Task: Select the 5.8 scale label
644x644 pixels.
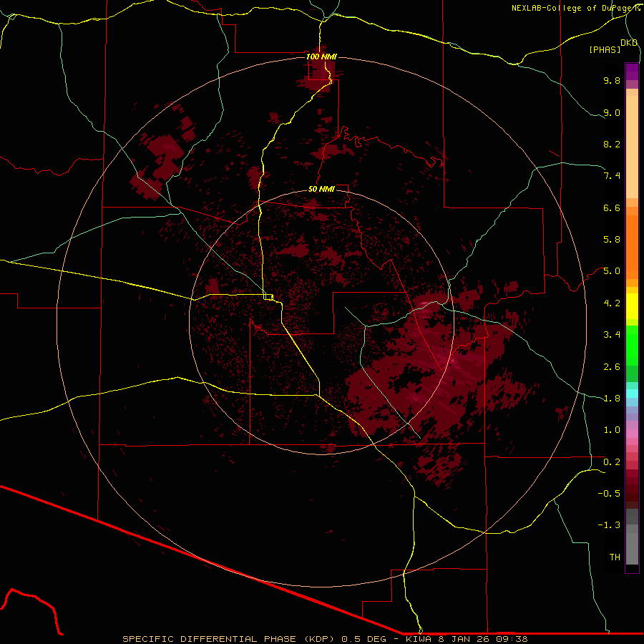Action: pyautogui.click(x=612, y=240)
